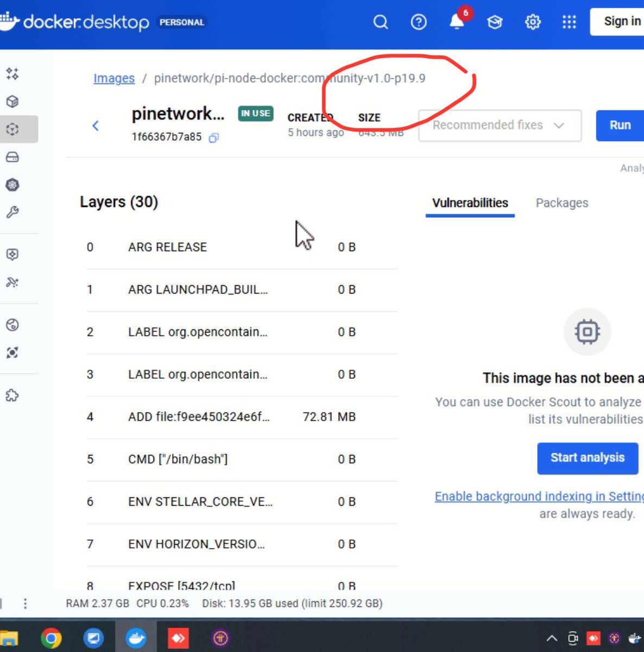
Task: Switch to the Packages tab
Action: pos(562,203)
